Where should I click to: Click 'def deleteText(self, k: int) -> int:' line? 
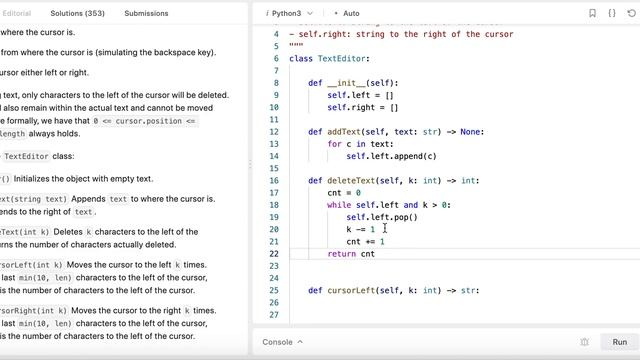point(393,180)
